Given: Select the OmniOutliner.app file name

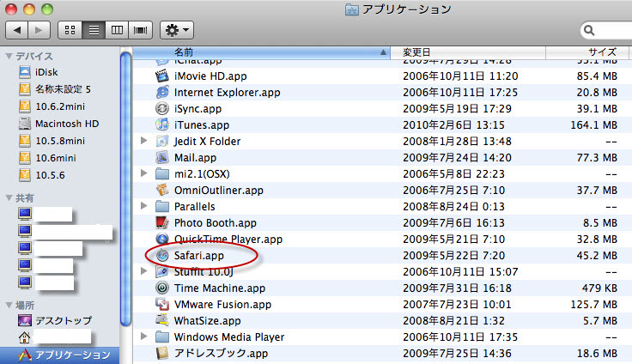Looking at the screenshot, I should click(x=218, y=191).
